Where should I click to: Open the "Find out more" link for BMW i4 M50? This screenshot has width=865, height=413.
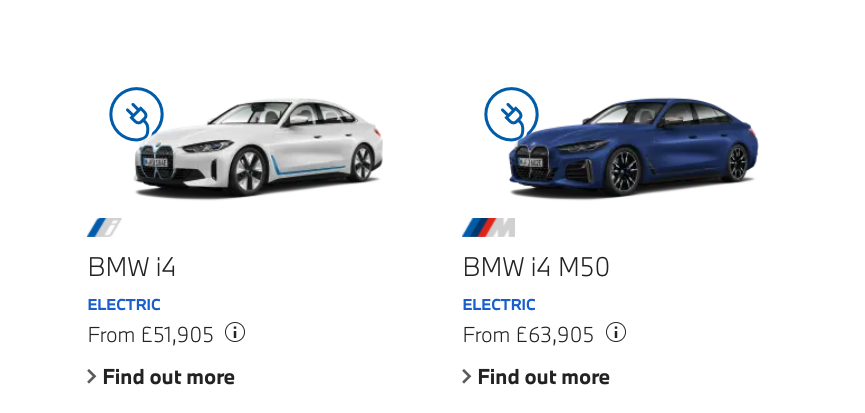(543, 377)
